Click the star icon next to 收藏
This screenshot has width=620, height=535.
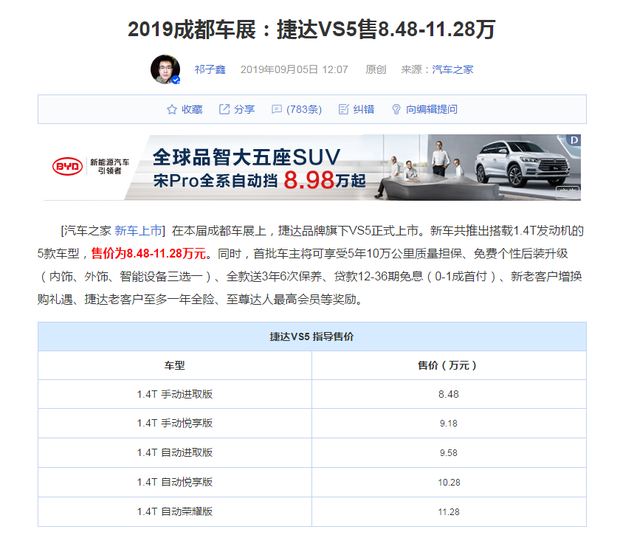[172, 109]
